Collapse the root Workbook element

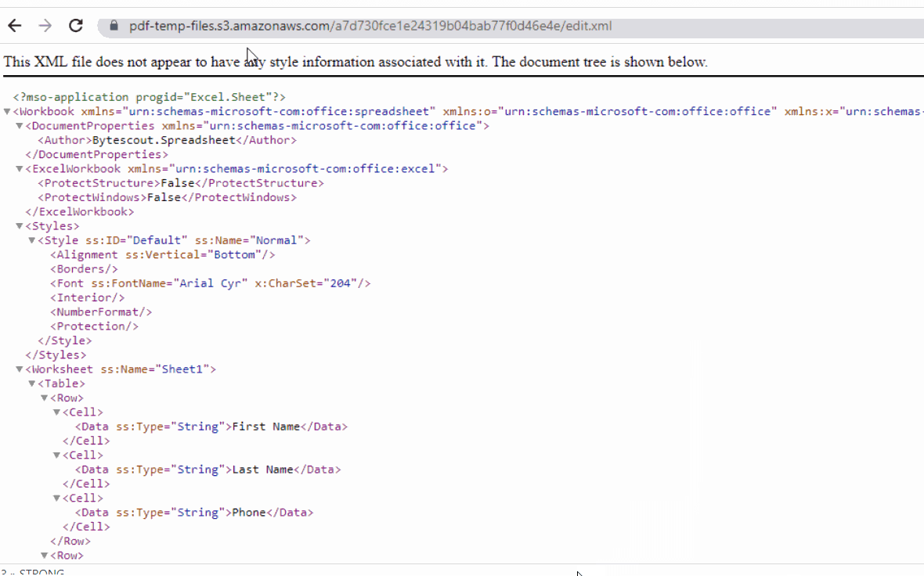tap(7, 110)
